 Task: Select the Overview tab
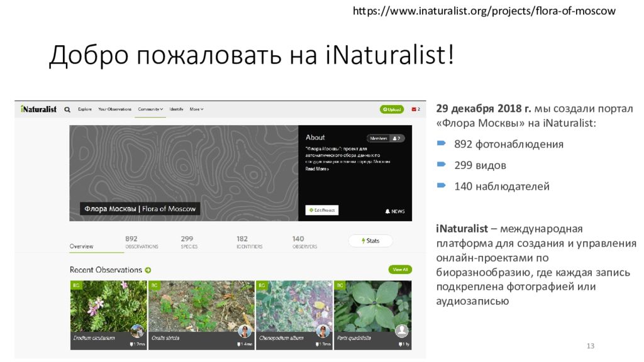pos(81,246)
